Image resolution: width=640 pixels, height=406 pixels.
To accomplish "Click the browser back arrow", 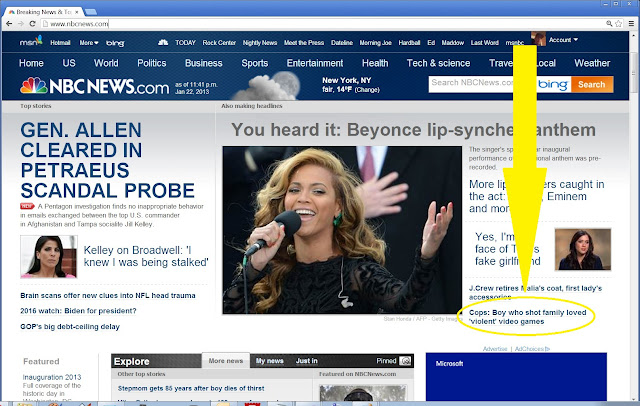I will point(9,24).
